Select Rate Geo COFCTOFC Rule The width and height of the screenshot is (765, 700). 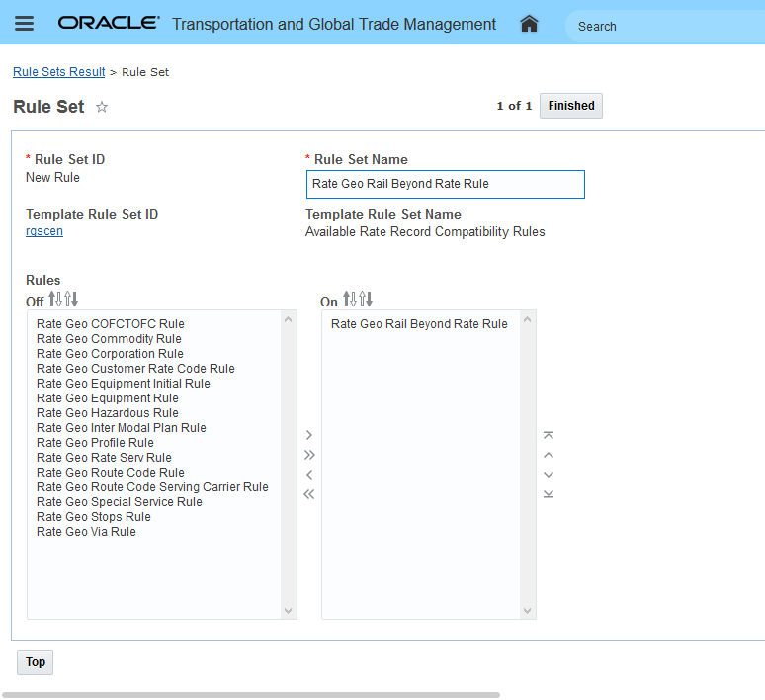point(111,323)
